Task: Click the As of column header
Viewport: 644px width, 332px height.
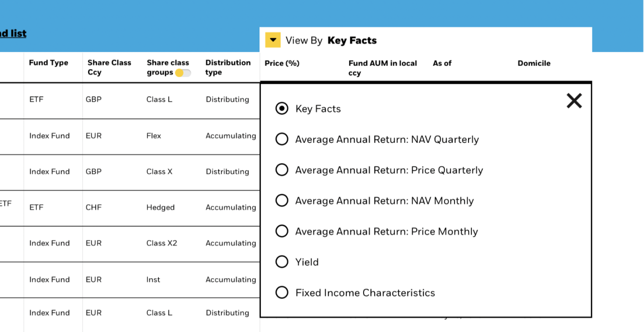Action: (x=442, y=63)
